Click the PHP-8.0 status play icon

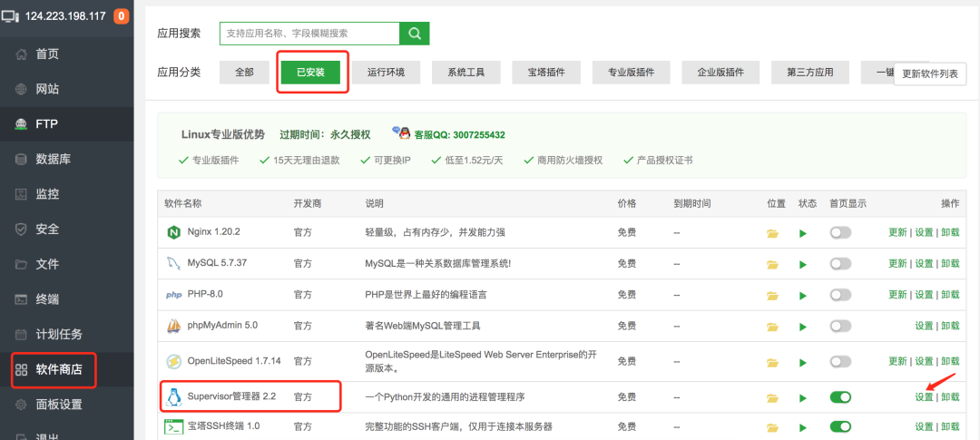pos(803,296)
